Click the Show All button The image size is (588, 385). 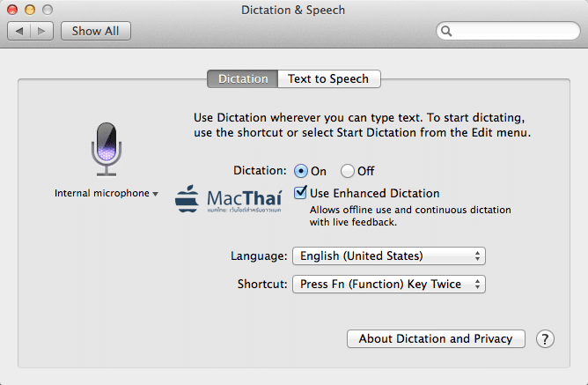pos(96,31)
